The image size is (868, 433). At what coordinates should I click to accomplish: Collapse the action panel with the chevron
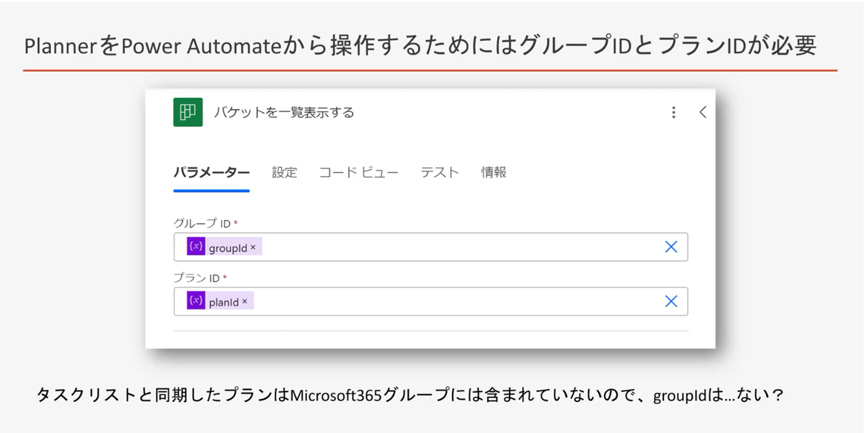point(702,112)
